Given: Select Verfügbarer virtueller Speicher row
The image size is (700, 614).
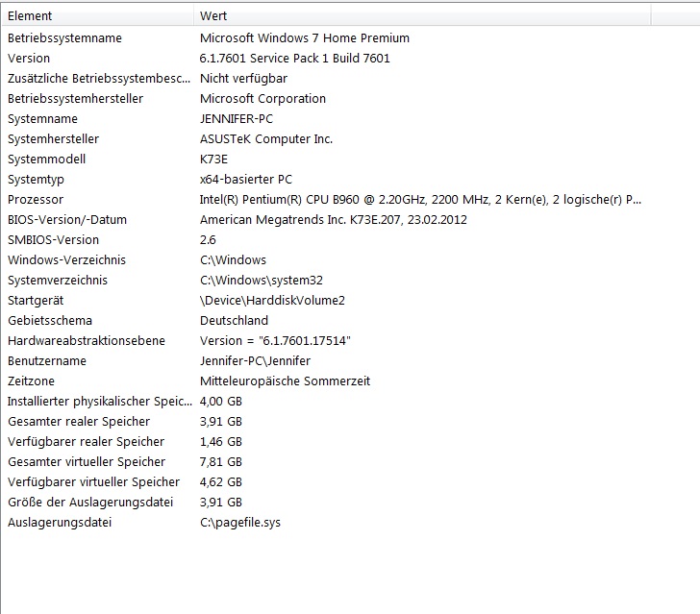Looking at the screenshot, I should [93, 482].
